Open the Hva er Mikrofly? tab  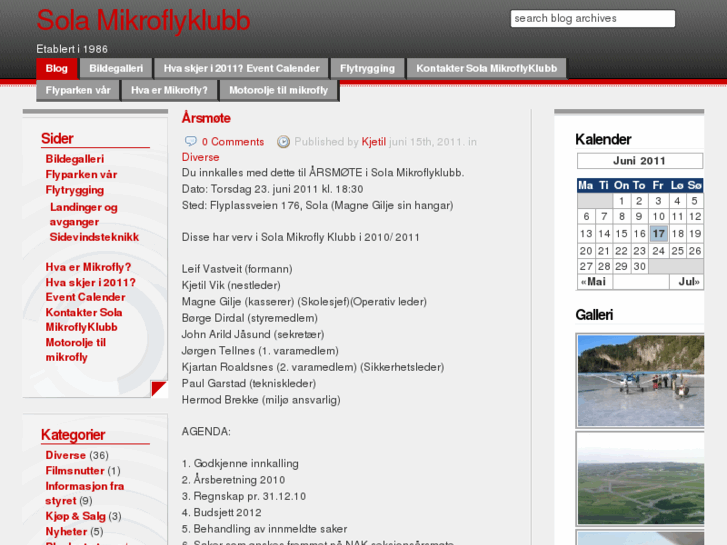coord(169,90)
